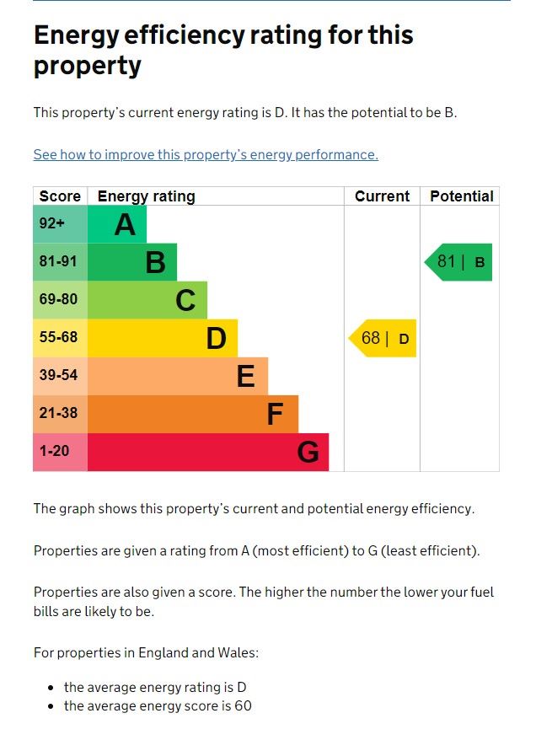This screenshot has height=756, width=536.
Task: Select the 92+ score range cell
Action: point(60,225)
